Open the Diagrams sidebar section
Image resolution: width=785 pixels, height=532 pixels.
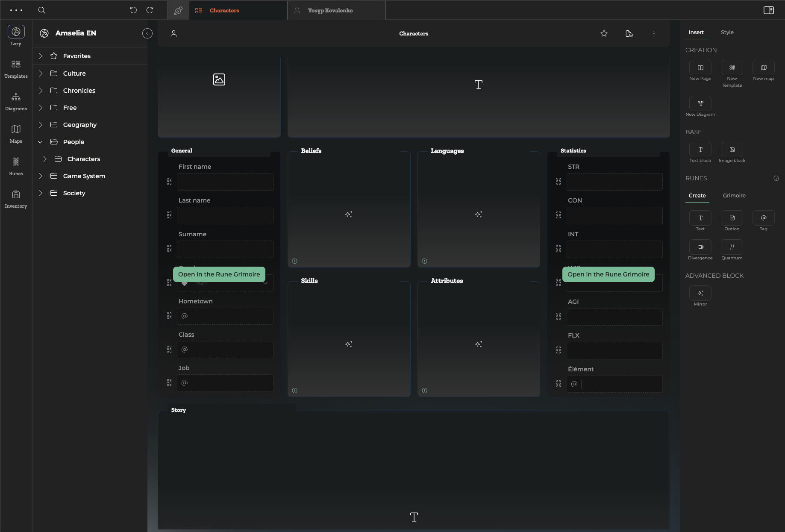click(16, 101)
